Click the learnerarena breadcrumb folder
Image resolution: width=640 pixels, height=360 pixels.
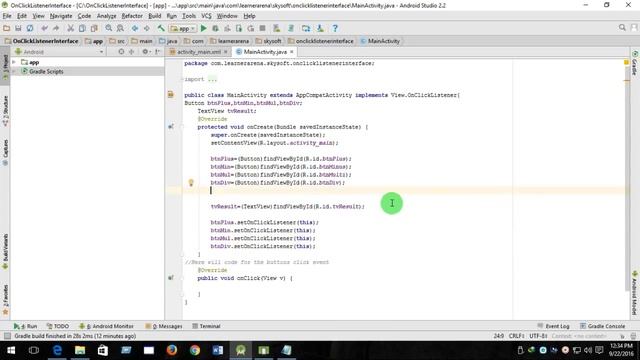[229, 41]
